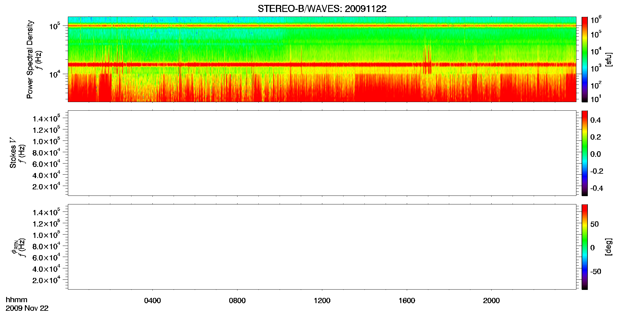Screen dimensions: 644x332
Task: Click the Power Spectral Density axis label
Action: pyautogui.click(x=30, y=59)
